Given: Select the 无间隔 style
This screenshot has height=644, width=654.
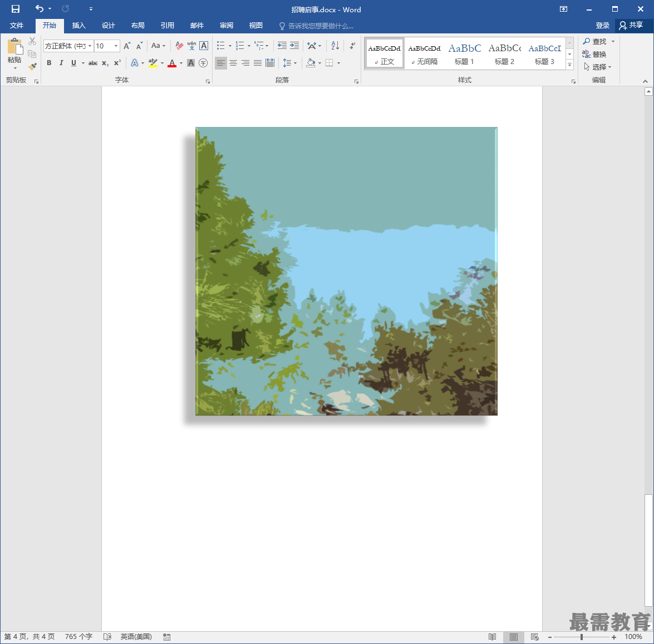Looking at the screenshot, I should point(424,53).
